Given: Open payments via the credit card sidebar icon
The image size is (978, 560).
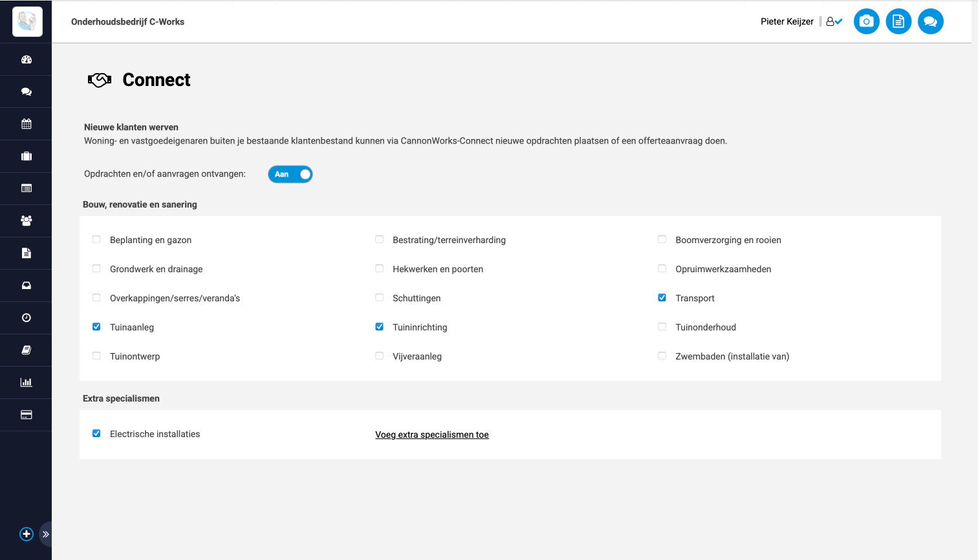Looking at the screenshot, I should [26, 415].
